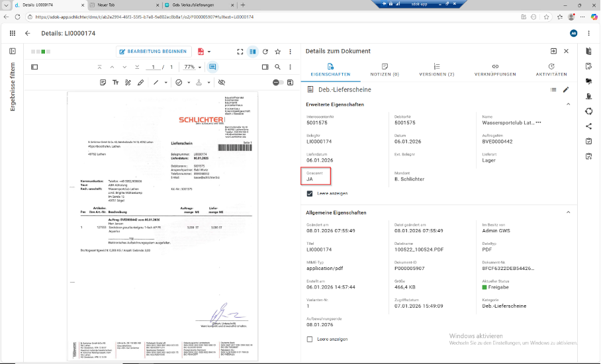The image size is (601, 364).
Task: Open app header more options menu
Action: [x=588, y=33]
